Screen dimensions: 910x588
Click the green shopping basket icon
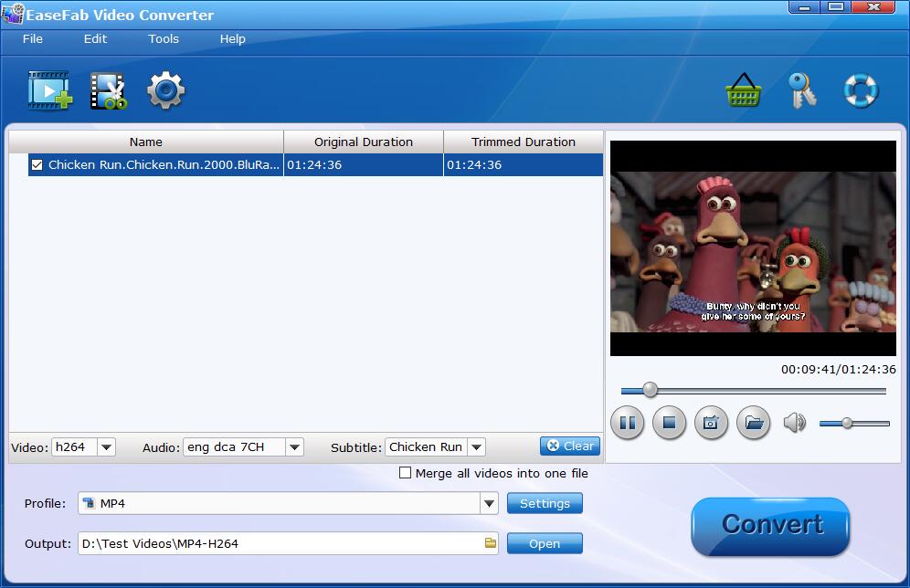[744, 89]
